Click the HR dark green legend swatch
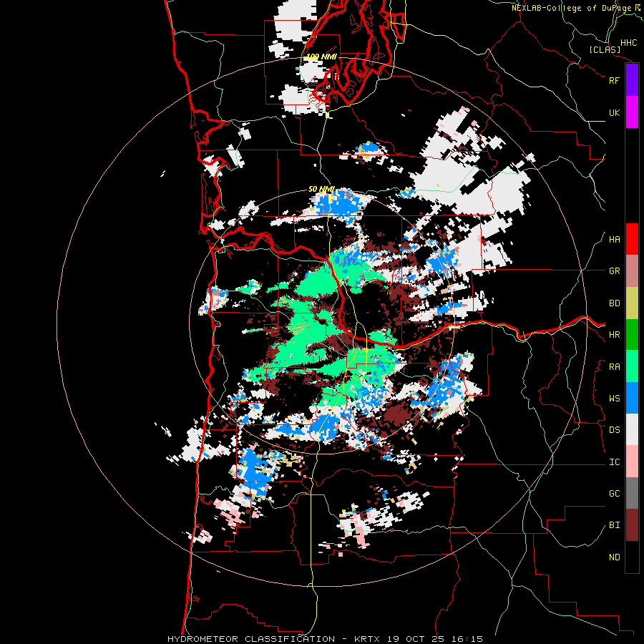The height and width of the screenshot is (644, 644). click(x=632, y=335)
